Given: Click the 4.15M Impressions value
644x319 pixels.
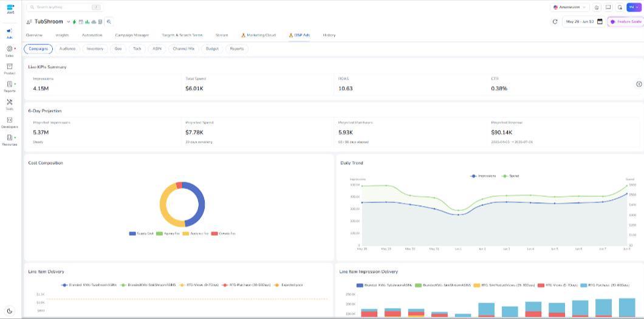Looking at the screenshot, I should [x=41, y=89].
